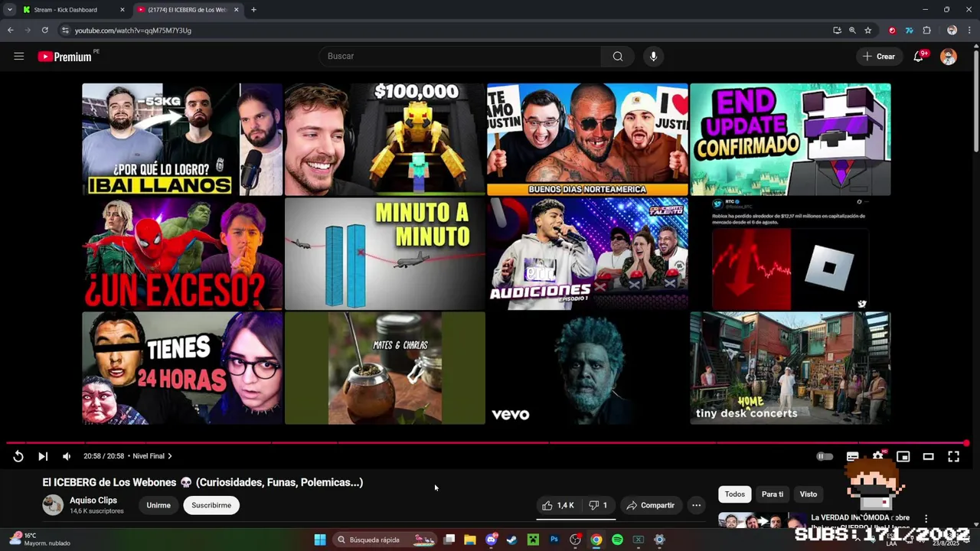This screenshot has width=980, height=551.
Task: Like the video with 1,4 K likes
Action: coord(557,505)
